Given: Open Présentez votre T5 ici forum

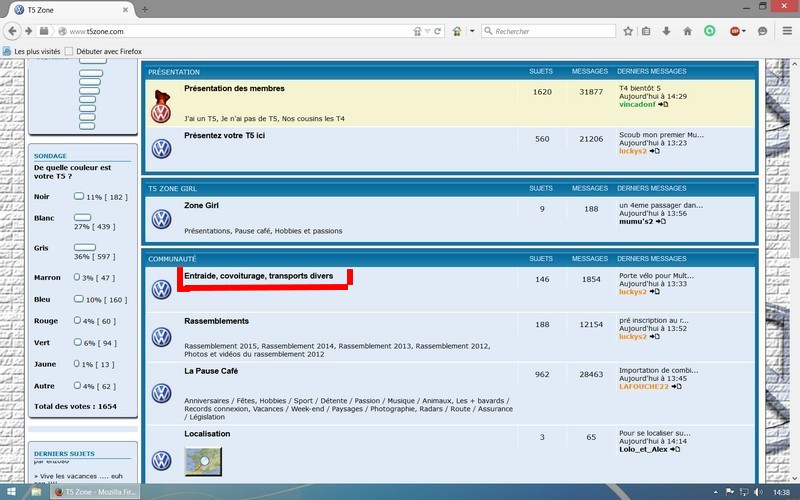Looking at the screenshot, I should tap(224, 135).
